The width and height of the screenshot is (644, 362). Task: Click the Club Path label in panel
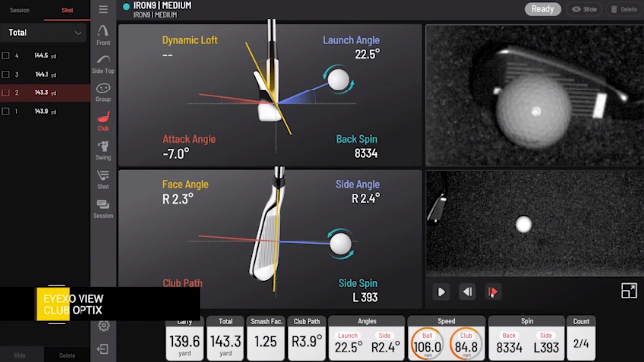pos(182,283)
